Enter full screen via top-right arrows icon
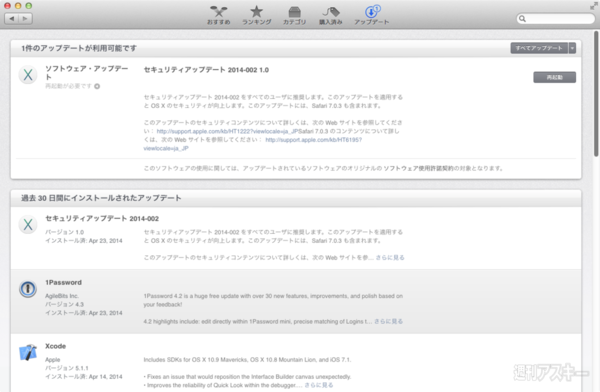Viewport: 600px width, 392px height. 593,6
